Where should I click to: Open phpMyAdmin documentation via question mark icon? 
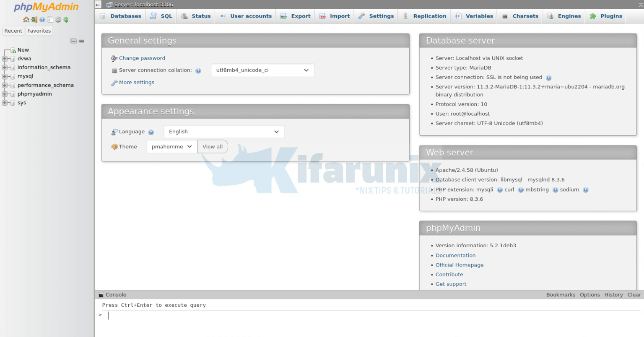coord(42,19)
